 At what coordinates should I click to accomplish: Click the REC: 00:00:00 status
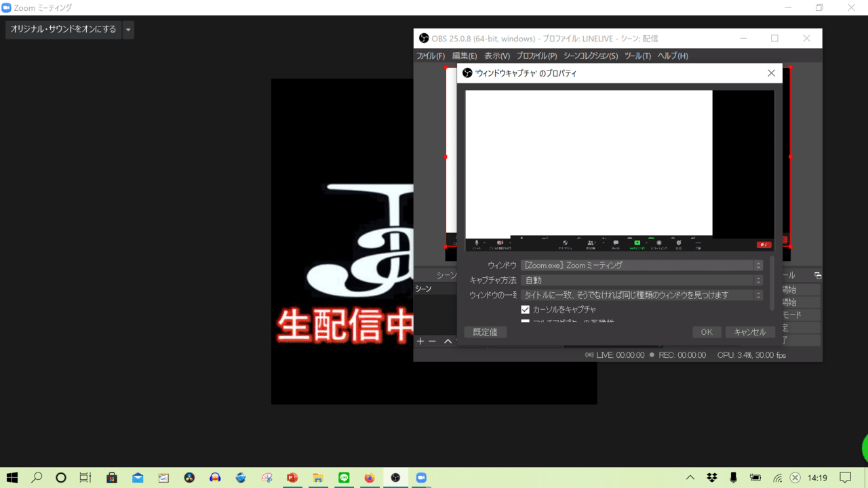pyautogui.click(x=677, y=355)
